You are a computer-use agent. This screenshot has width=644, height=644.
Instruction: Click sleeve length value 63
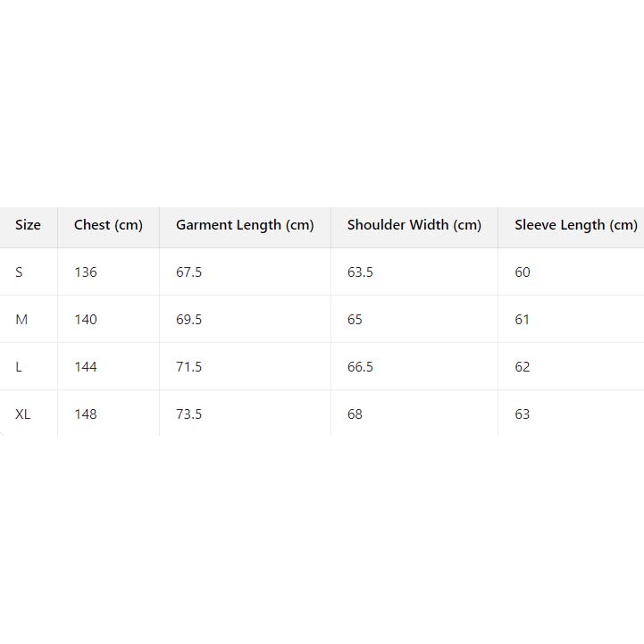pyautogui.click(x=523, y=414)
